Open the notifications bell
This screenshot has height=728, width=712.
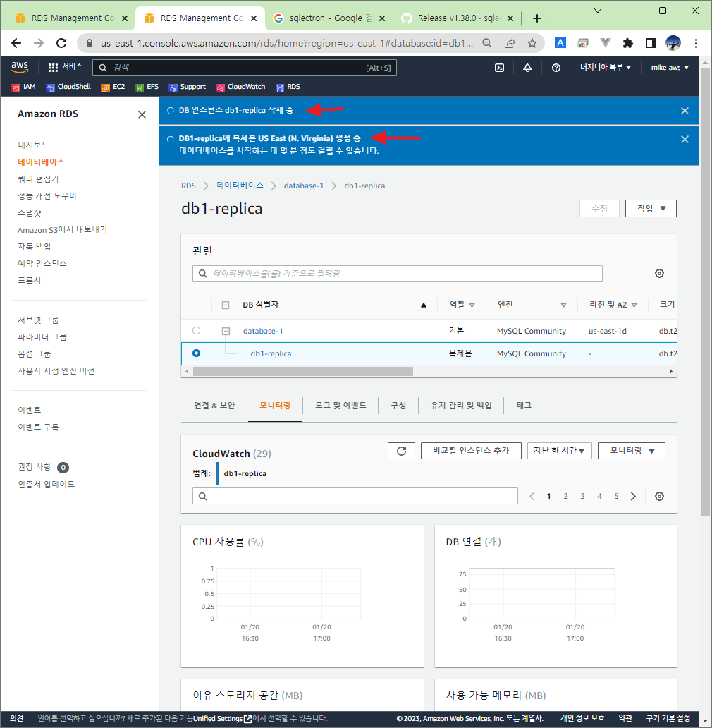coord(527,68)
